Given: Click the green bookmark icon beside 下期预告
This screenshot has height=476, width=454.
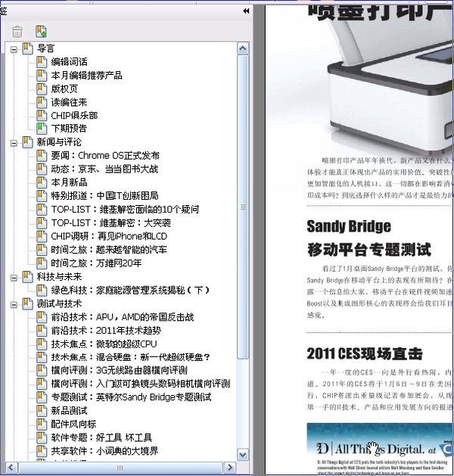Looking at the screenshot, I should (42, 129).
